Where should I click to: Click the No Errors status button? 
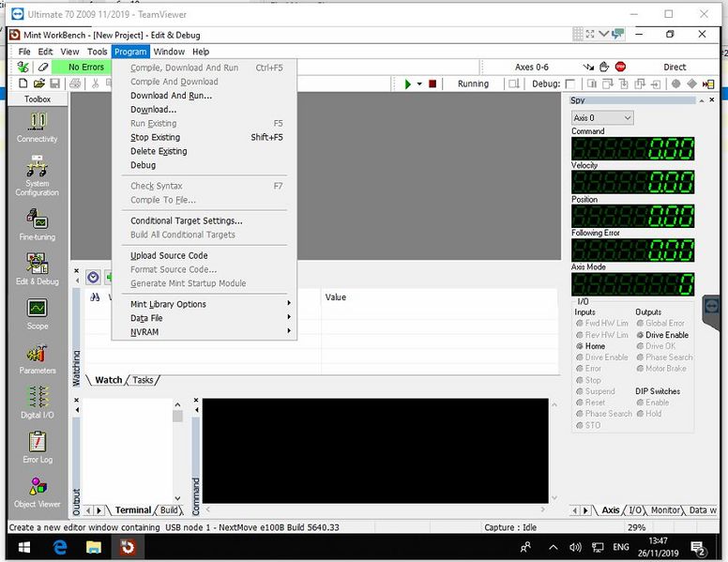83,68
